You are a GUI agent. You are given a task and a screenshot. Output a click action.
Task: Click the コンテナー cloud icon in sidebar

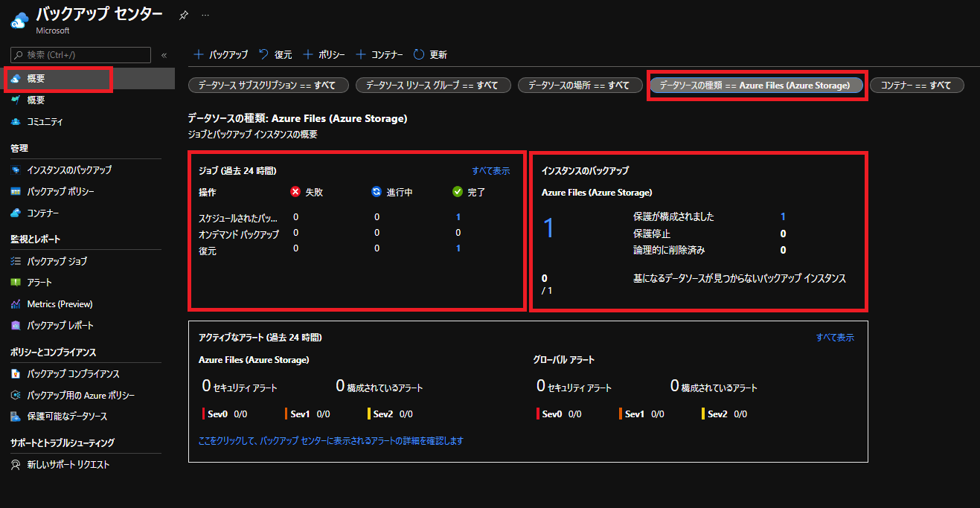tap(16, 213)
